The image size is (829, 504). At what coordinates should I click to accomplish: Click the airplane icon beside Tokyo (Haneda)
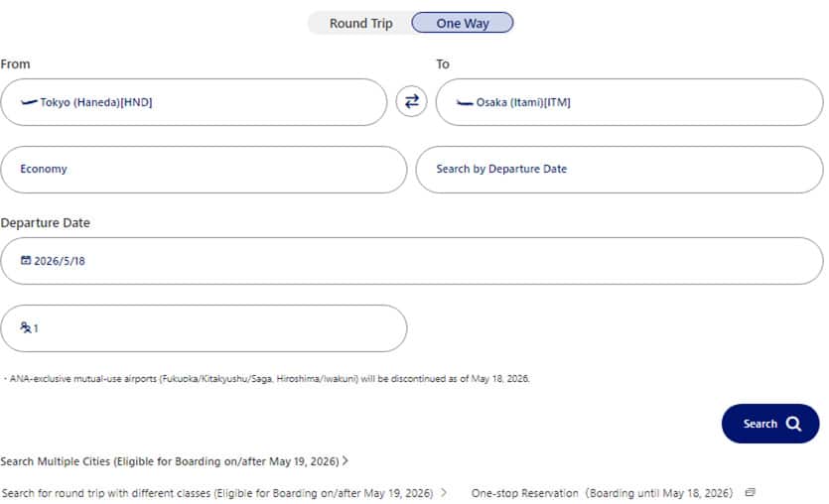[x=29, y=102]
